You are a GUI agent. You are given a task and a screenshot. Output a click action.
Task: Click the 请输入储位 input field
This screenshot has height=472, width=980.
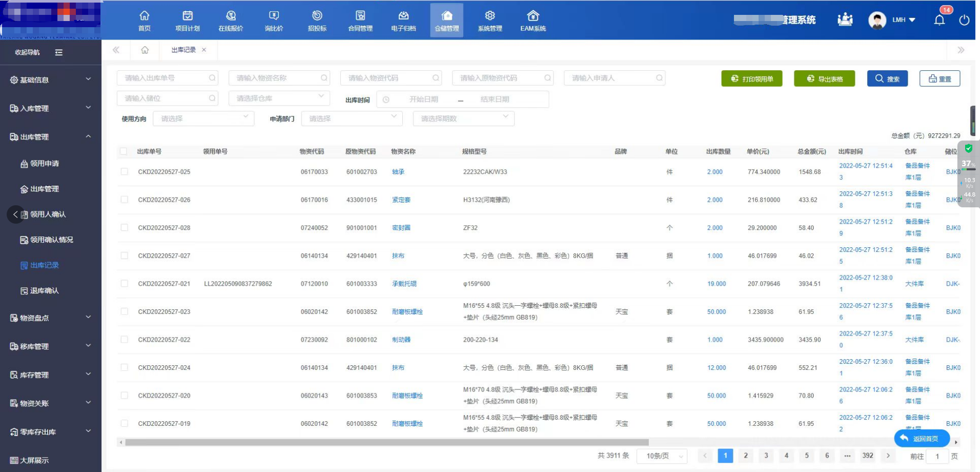coord(168,98)
